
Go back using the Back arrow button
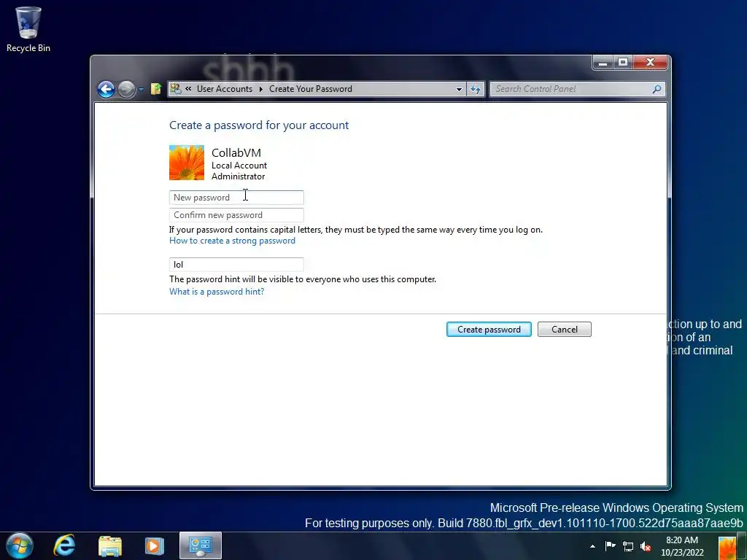point(107,89)
